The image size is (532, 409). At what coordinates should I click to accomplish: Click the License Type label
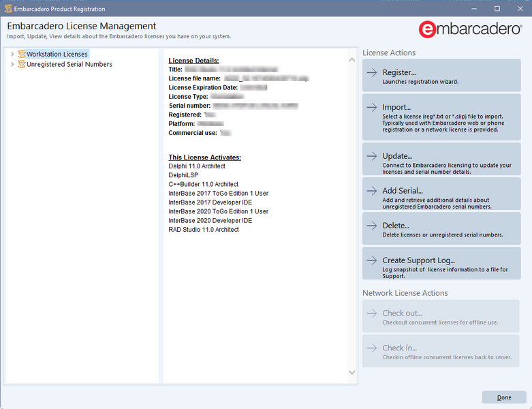pos(188,96)
